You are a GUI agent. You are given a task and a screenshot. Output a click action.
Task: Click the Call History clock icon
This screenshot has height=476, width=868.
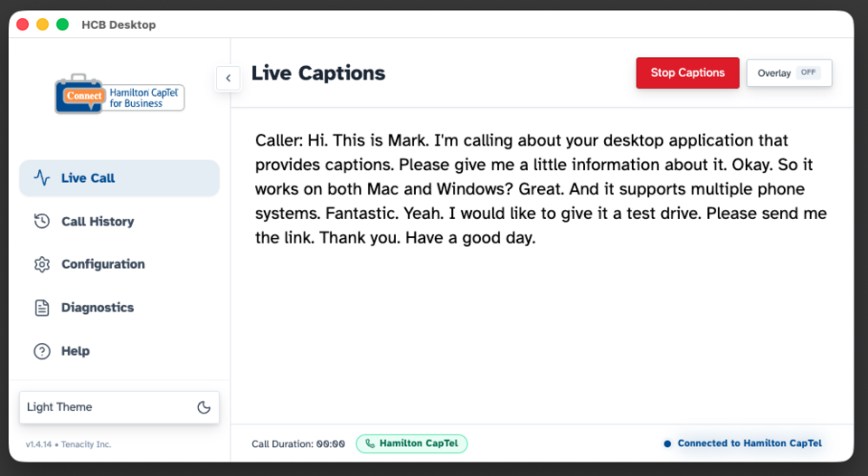coord(42,221)
